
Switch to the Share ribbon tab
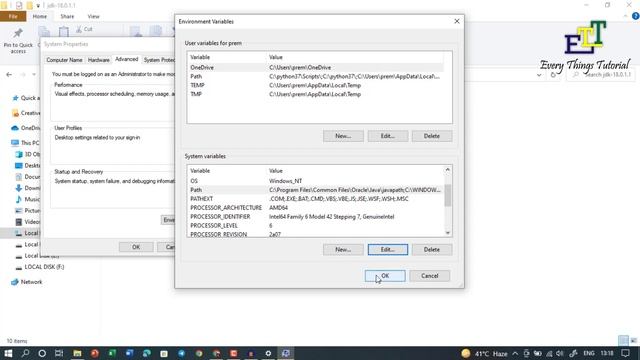coord(67,16)
